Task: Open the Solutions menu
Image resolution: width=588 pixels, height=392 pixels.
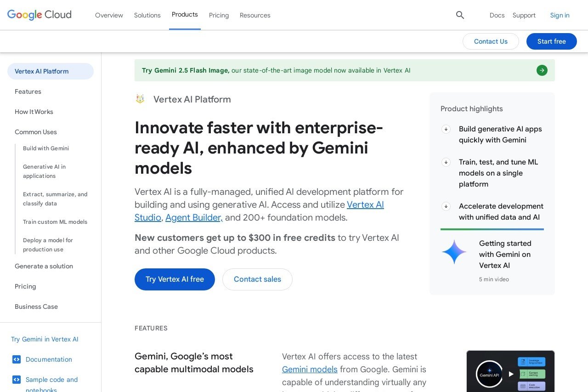Action: pyautogui.click(x=147, y=15)
